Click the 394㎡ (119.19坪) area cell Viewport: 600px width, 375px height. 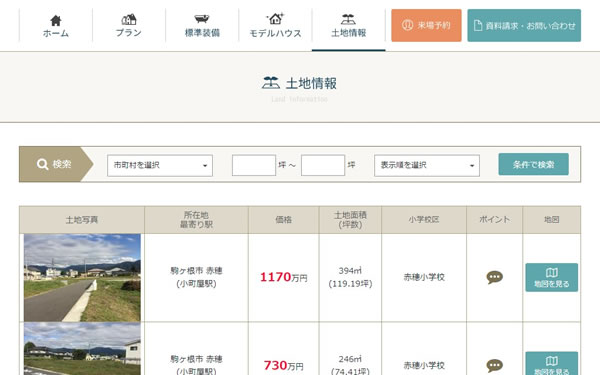coord(350,277)
